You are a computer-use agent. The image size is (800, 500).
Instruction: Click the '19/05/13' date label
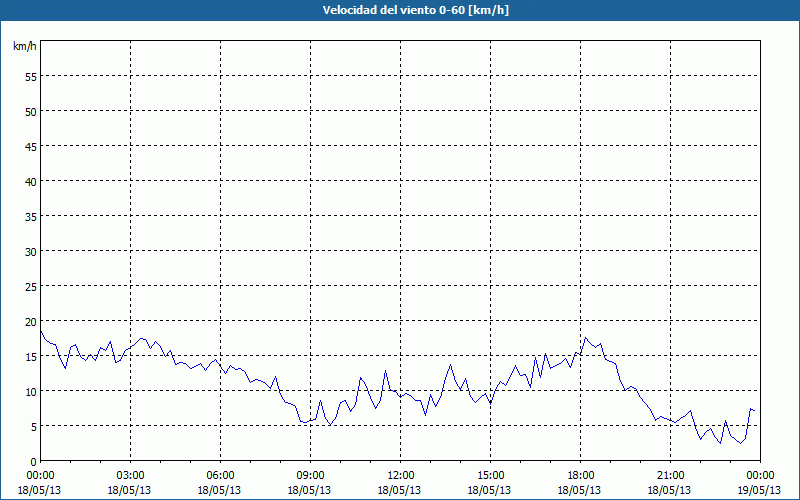pos(760,490)
